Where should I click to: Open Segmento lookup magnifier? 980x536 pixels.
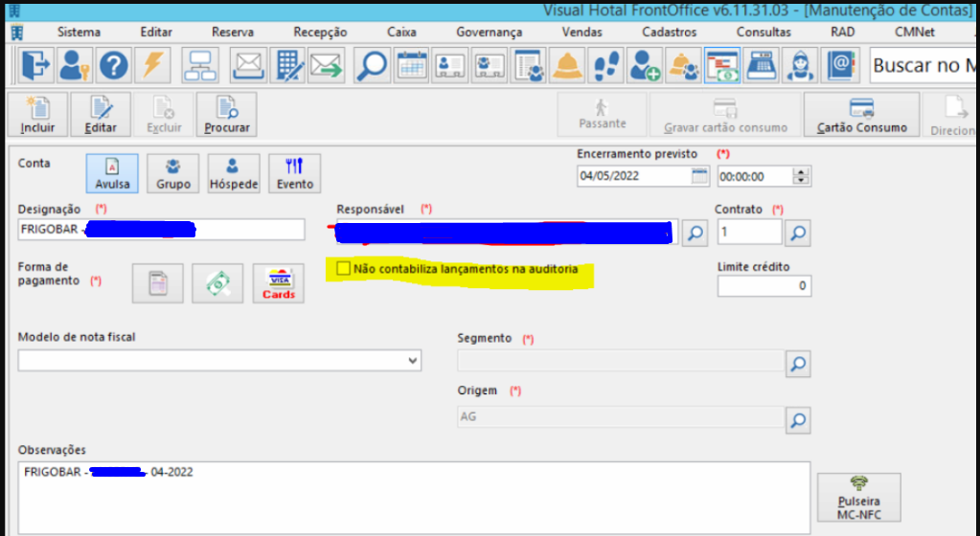(797, 364)
